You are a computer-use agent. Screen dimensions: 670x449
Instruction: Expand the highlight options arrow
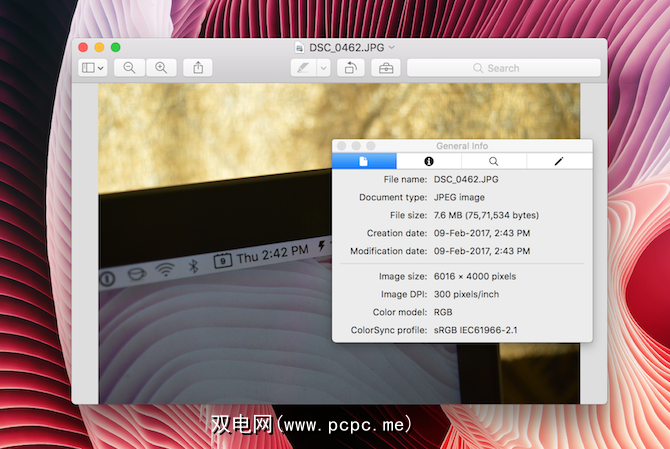pos(323,68)
